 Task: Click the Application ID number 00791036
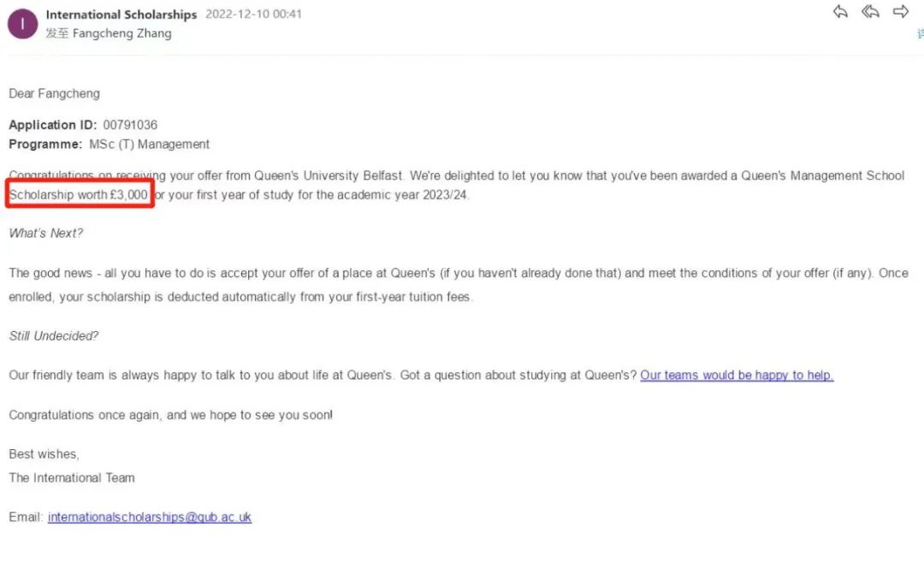point(130,125)
